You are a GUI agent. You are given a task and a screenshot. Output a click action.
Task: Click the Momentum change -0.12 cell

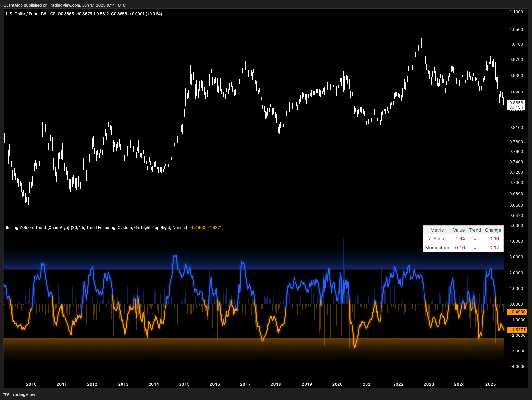493,248
